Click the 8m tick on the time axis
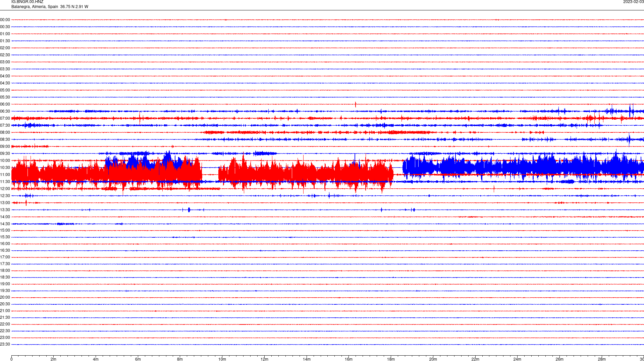This screenshot has height=362, width=644. coord(180,359)
